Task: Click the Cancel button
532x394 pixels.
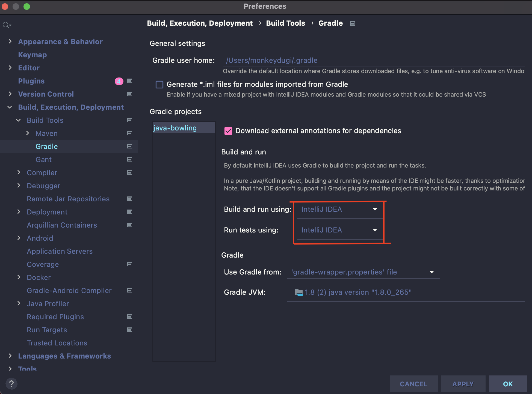Action: coord(413,384)
